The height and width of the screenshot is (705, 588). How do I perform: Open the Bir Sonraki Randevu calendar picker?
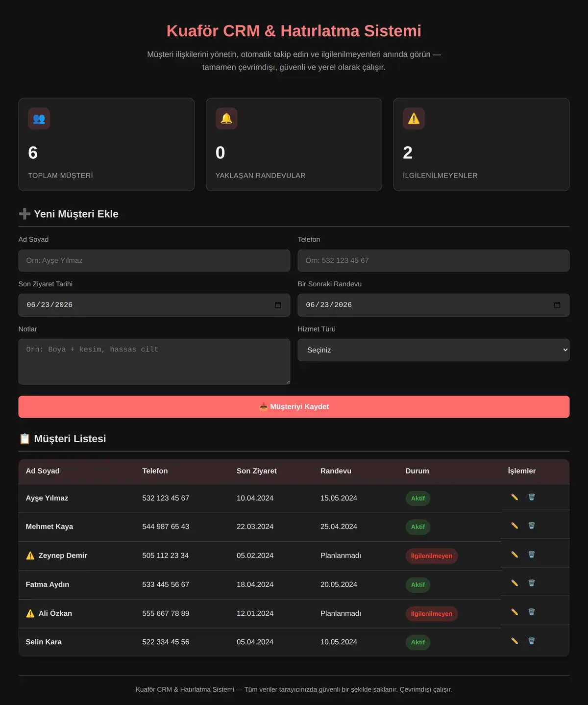pos(557,305)
